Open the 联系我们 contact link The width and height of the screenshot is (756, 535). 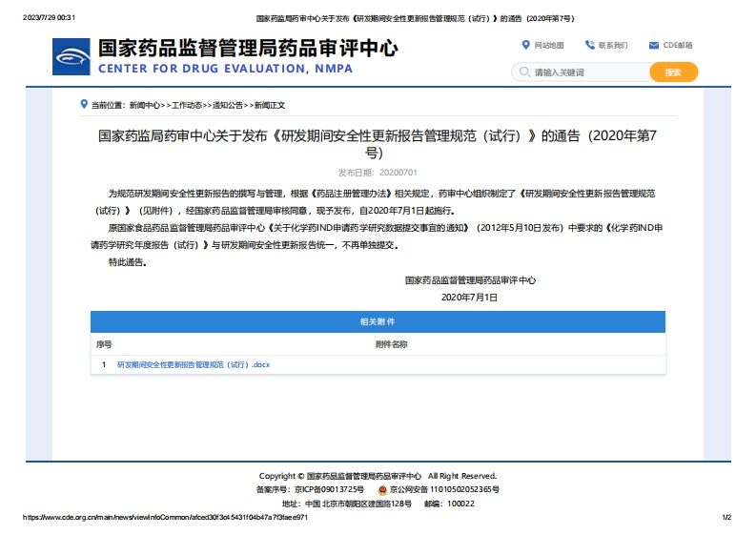[613, 45]
